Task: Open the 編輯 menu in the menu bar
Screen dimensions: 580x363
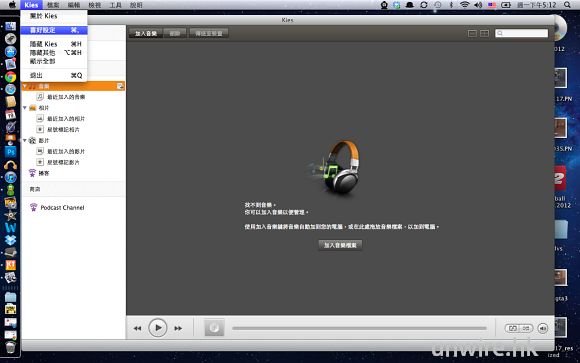Action: [x=74, y=5]
